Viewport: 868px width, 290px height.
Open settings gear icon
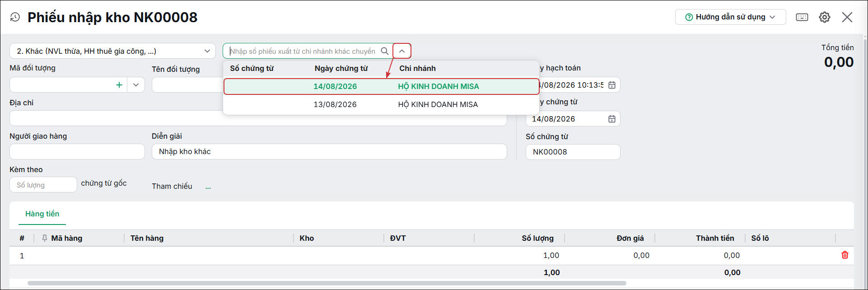(825, 17)
